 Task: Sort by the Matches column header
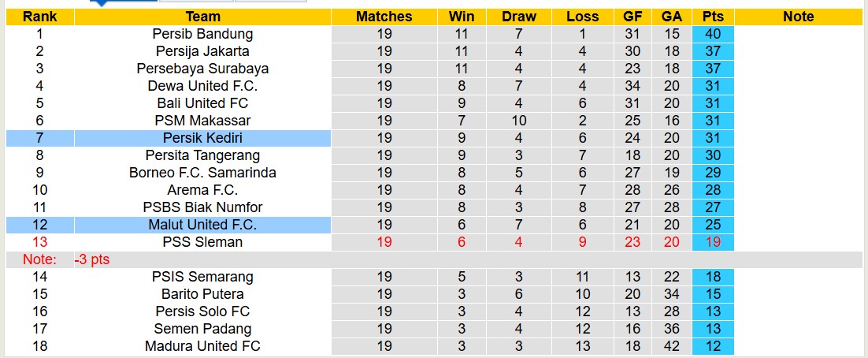(384, 17)
